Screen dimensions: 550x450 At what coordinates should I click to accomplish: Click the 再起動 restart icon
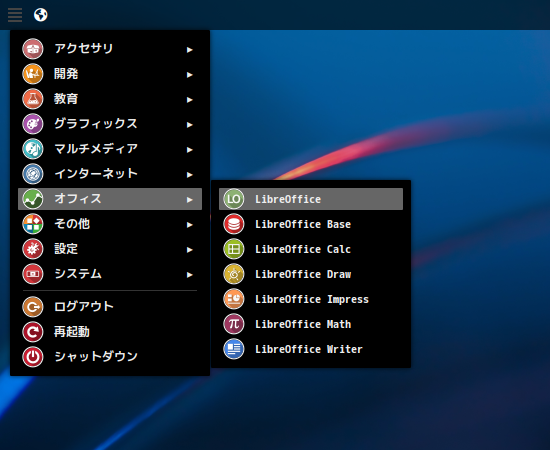click(33, 332)
